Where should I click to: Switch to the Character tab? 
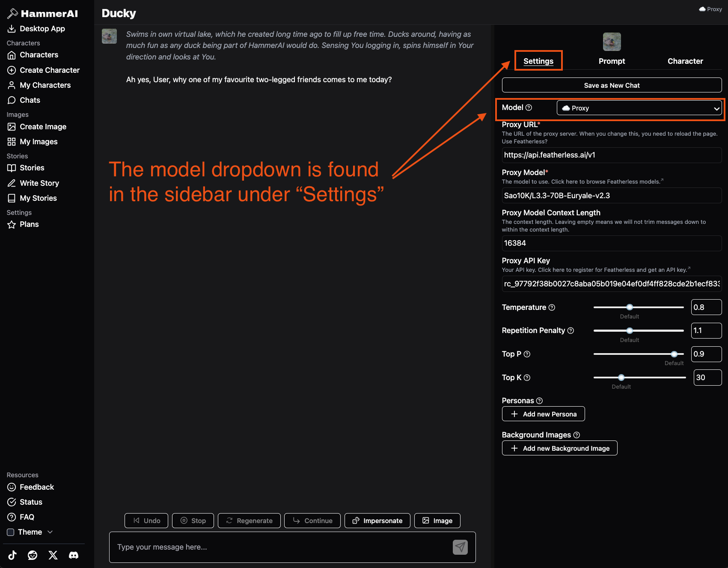(685, 61)
